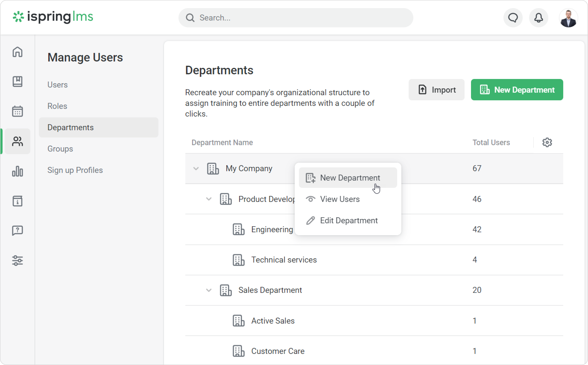
Task: Click the Import button
Action: [436, 90]
